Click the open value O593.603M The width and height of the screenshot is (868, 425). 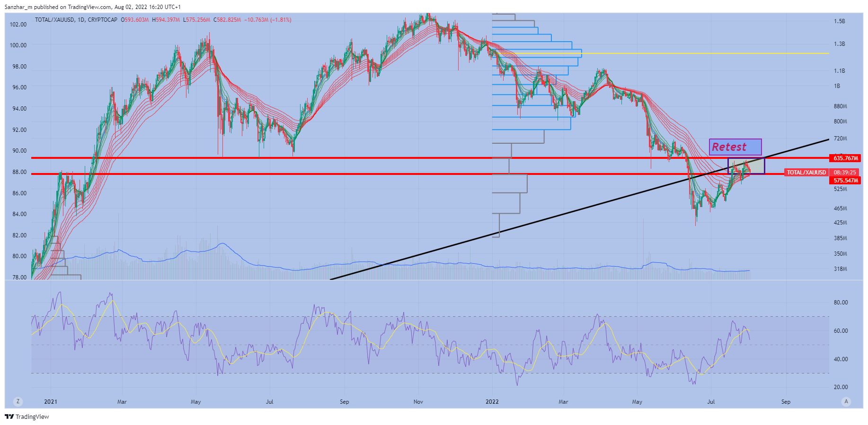135,20
